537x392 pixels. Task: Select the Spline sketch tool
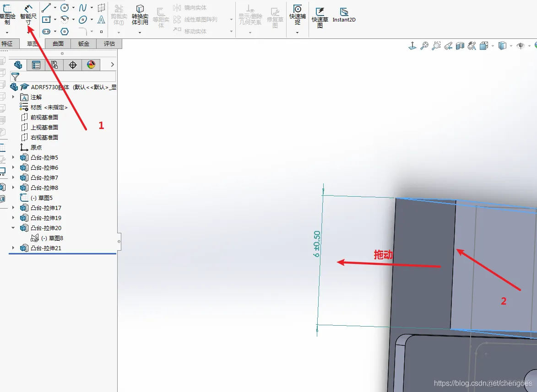(82, 7)
